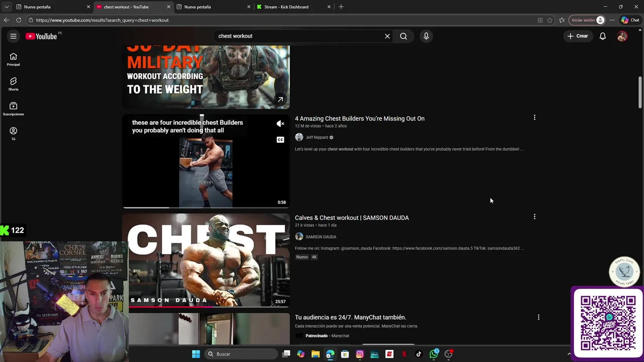Open the browser apps extension icon

click(x=540, y=20)
